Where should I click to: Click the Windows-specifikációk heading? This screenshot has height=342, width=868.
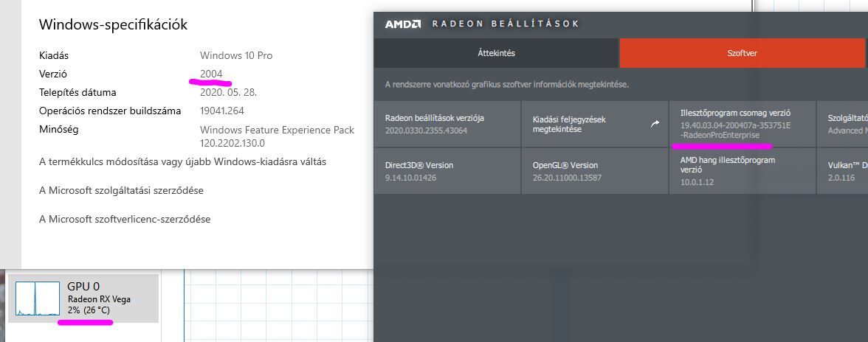(x=113, y=24)
